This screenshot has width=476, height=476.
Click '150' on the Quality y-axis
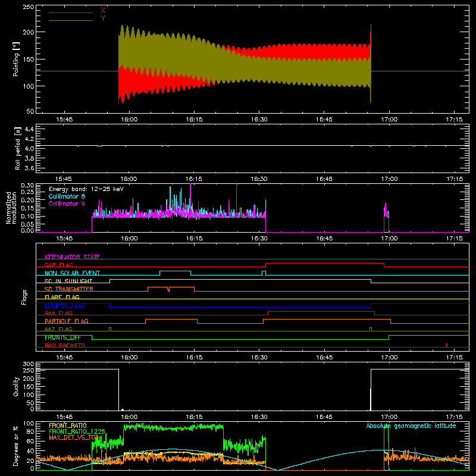29,387
